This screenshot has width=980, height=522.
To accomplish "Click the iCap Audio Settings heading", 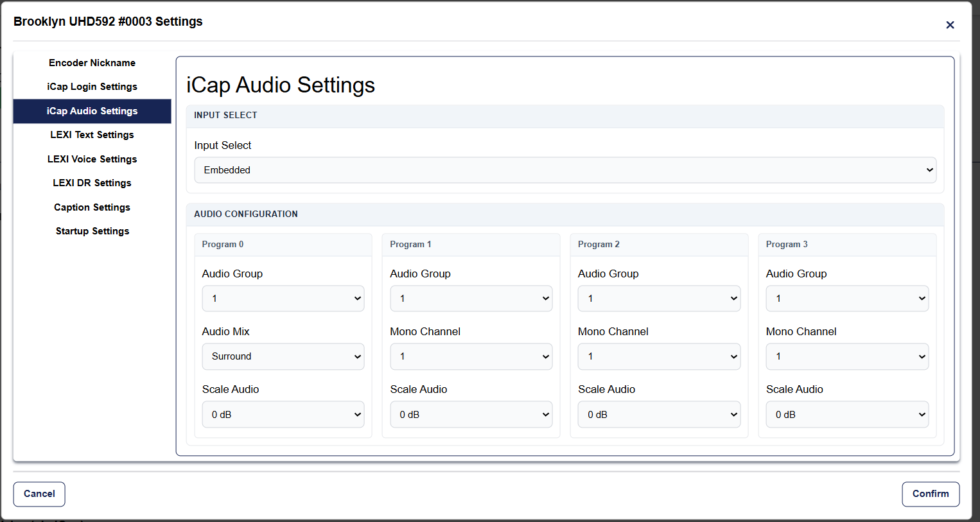I will pos(281,85).
